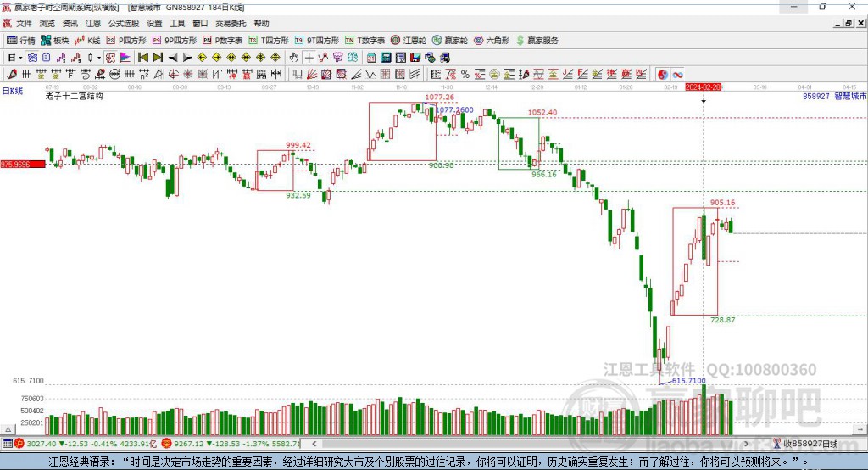
Task: Click the horizontal scrollbar left arrow
Action: click(314, 444)
